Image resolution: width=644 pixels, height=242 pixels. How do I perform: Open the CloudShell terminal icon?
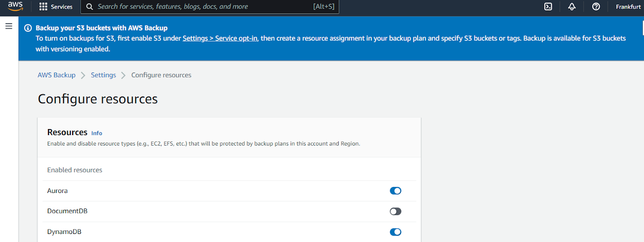(x=548, y=7)
